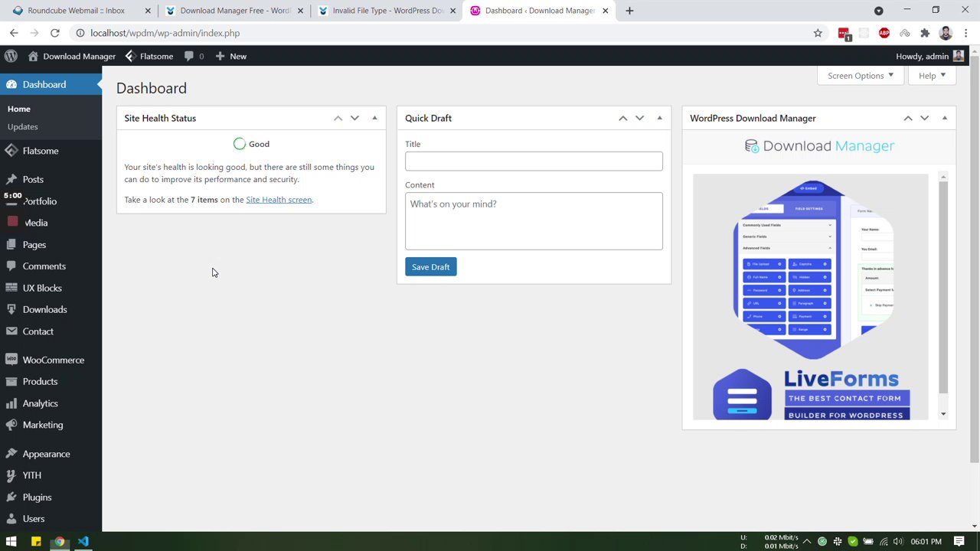This screenshot has height=551, width=980.
Task: Expand the Help tab
Action: 932,76
